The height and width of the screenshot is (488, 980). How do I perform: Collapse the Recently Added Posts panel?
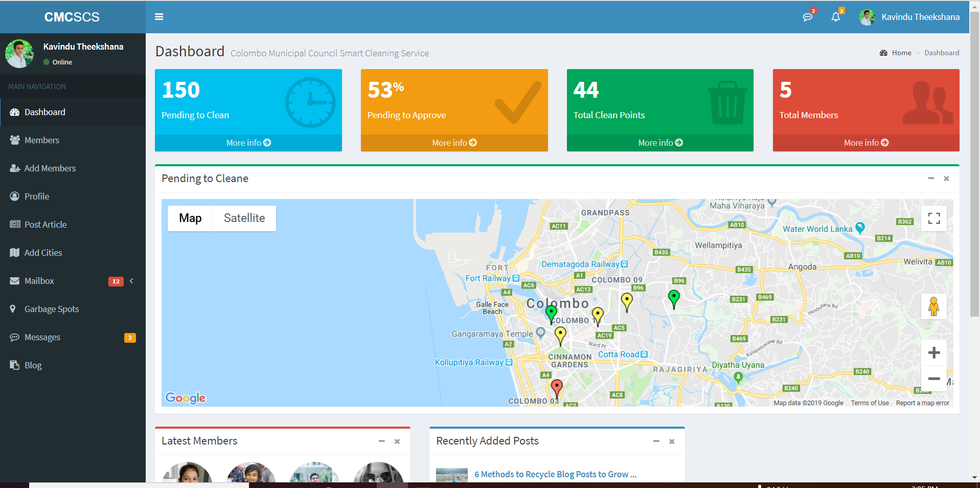coord(656,441)
